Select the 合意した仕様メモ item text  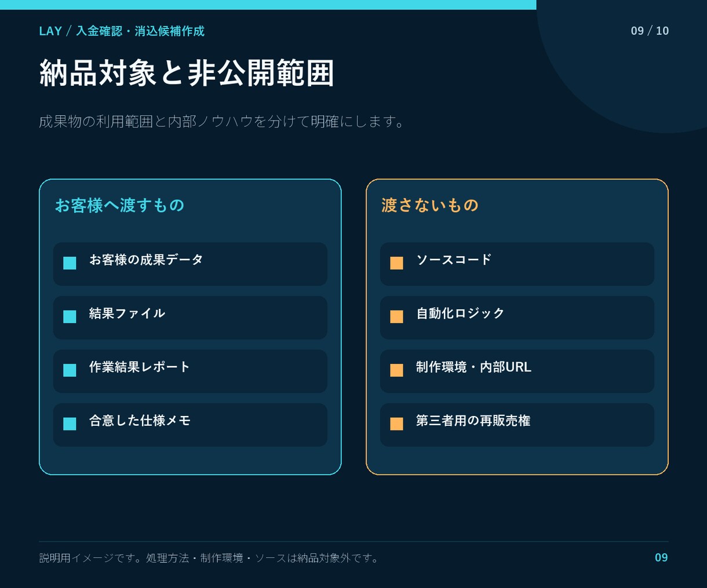coord(140,421)
